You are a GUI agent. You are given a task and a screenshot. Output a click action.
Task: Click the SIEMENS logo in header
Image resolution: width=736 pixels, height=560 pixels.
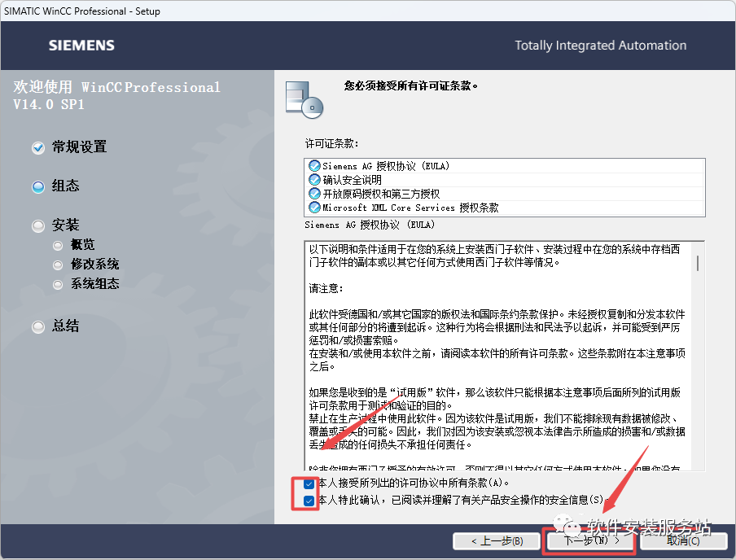(81, 46)
